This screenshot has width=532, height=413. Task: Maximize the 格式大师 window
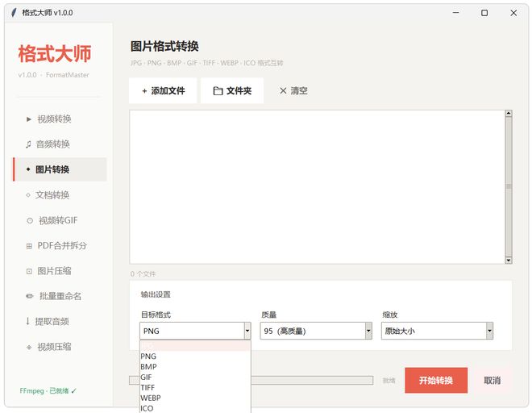[484, 13]
